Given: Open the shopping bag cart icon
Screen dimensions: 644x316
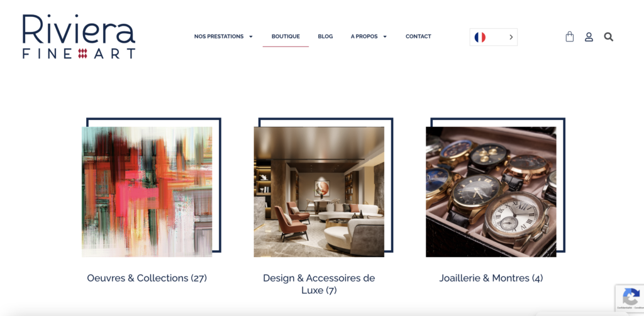Looking at the screenshot, I should point(569,36).
